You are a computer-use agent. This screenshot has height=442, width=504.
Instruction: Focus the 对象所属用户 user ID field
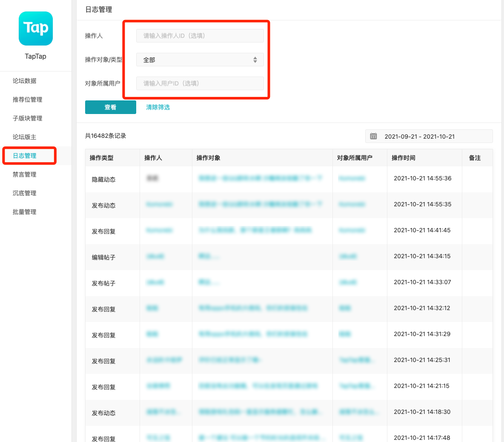pyautogui.click(x=200, y=83)
